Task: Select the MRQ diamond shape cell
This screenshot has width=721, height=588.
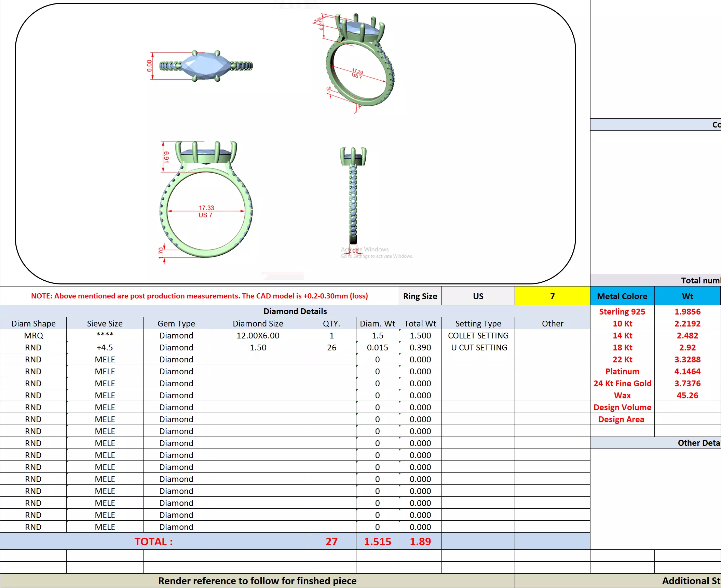Action: [x=33, y=335]
